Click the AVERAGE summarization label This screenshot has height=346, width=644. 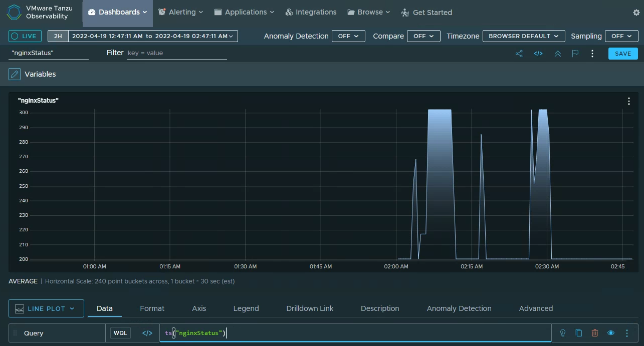click(x=23, y=281)
